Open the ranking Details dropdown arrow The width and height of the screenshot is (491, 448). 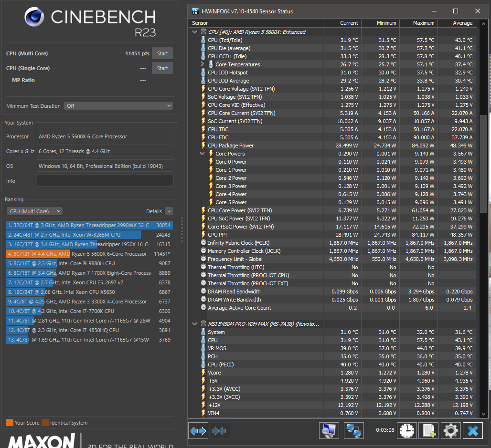pyautogui.click(x=169, y=211)
